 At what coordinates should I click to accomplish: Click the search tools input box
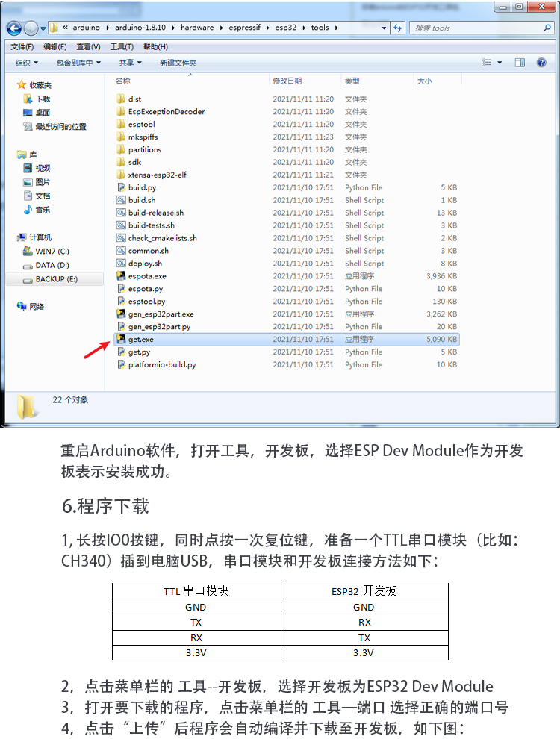478,28
